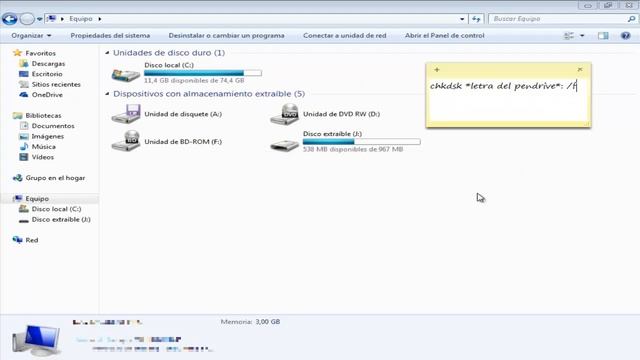Image resolution: width=640 pixels, height=360 pixels.
Task: Open the dropdown arrow after Equipo breadcrumb
Action: point(100,19)
